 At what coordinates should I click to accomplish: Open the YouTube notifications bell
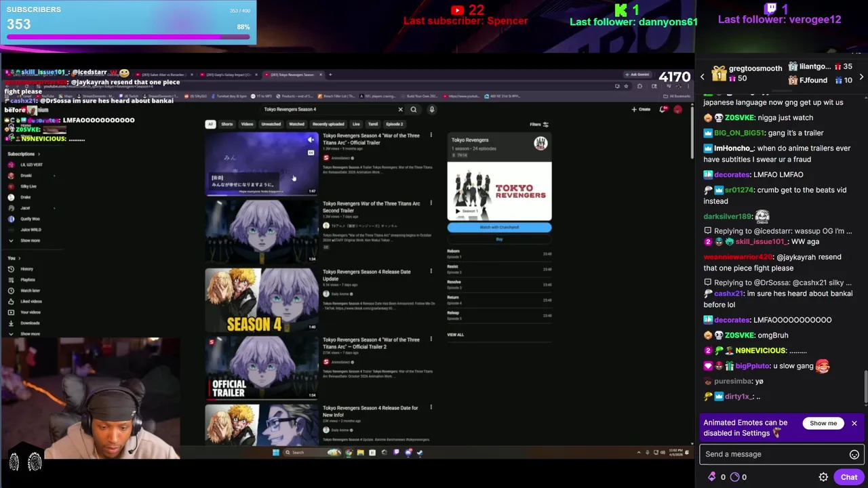point(663,109)
